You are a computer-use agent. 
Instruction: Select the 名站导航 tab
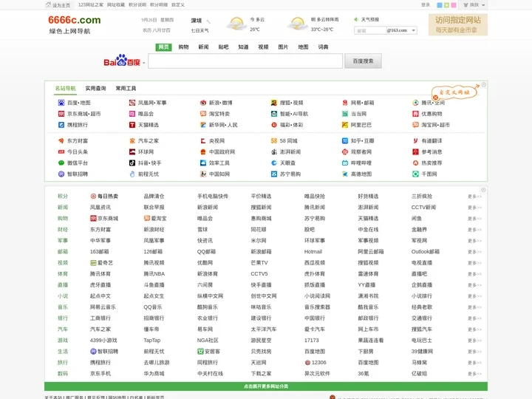pyautogui.click(x=66, y=88)
